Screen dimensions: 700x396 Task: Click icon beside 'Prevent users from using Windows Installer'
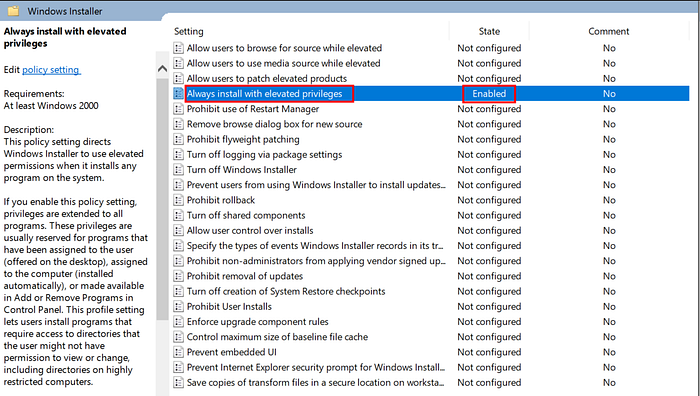click(x=179, y=184)
